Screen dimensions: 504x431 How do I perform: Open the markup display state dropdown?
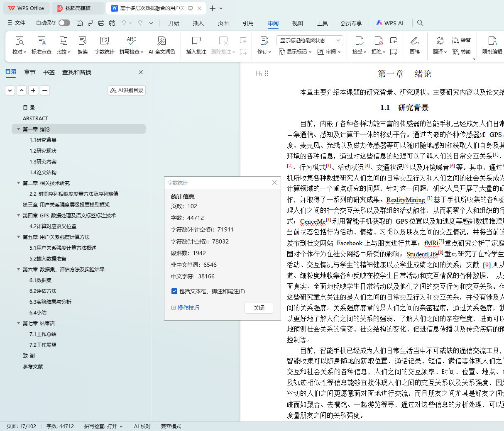coord(309,40)
